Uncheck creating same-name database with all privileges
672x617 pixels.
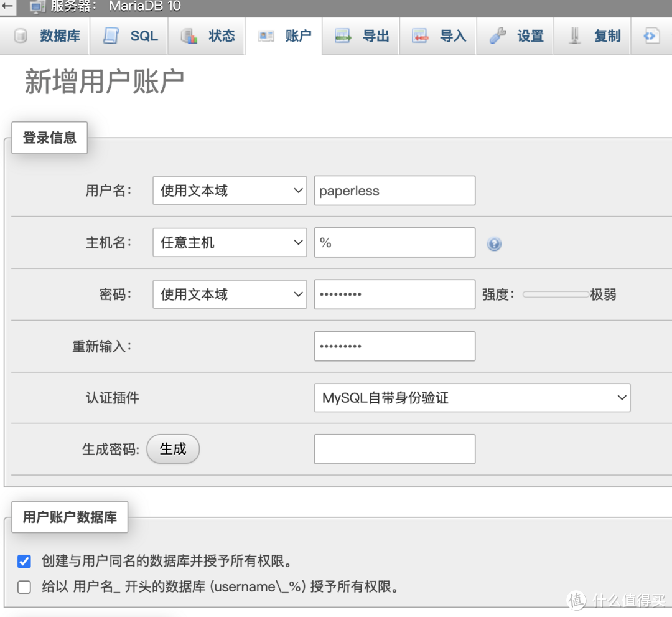pyautogui.click(x=24, y=561)
